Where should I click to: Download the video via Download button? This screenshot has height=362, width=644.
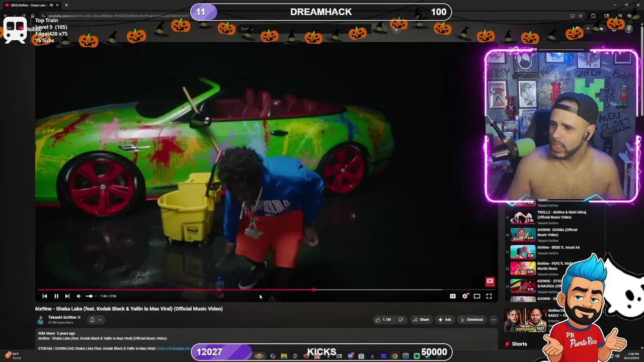pos(471,320)
